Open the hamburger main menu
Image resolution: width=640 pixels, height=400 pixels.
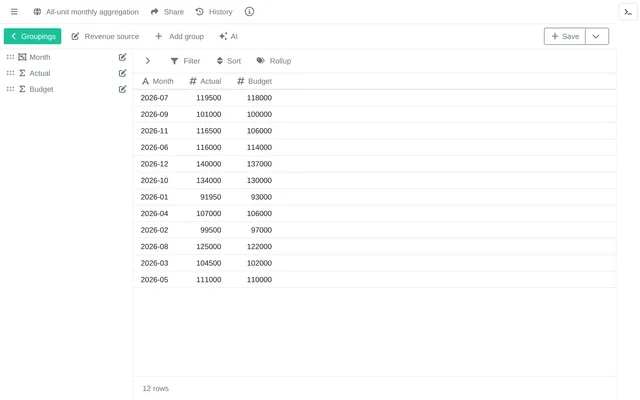(x=14, y=12)
